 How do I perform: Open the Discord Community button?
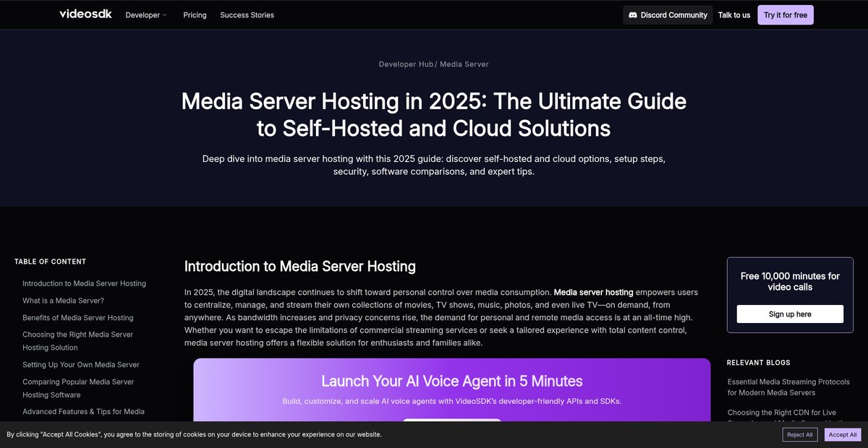tap(668, 14)
